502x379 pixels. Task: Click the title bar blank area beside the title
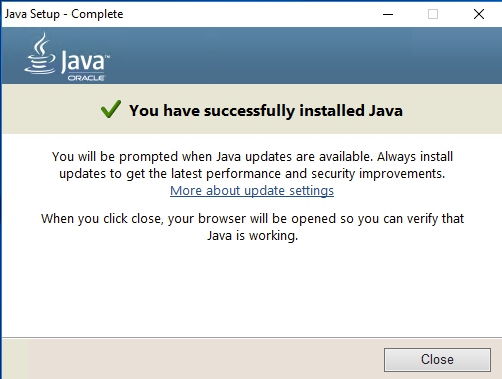point(250,14)
